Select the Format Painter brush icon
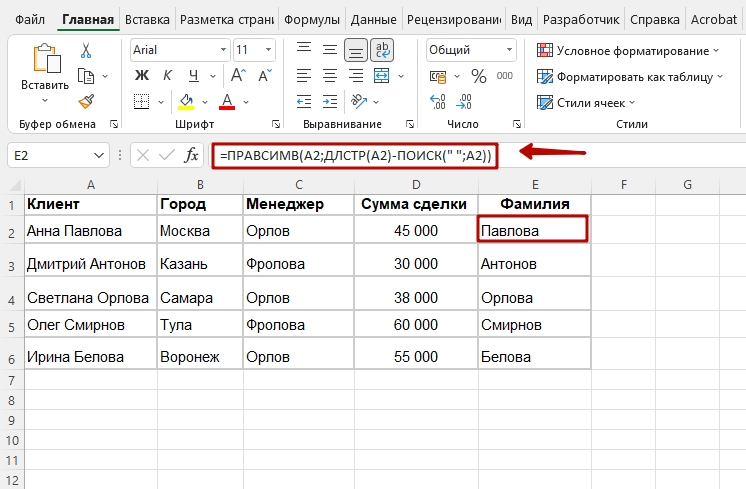Screen dimensions: 746x489 point(86,101)
